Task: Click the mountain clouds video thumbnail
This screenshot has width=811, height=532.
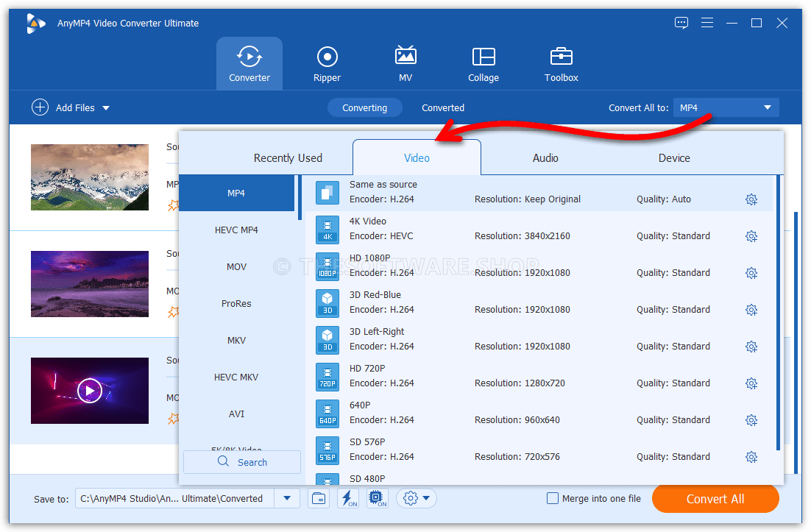Action: coord(90,177)
